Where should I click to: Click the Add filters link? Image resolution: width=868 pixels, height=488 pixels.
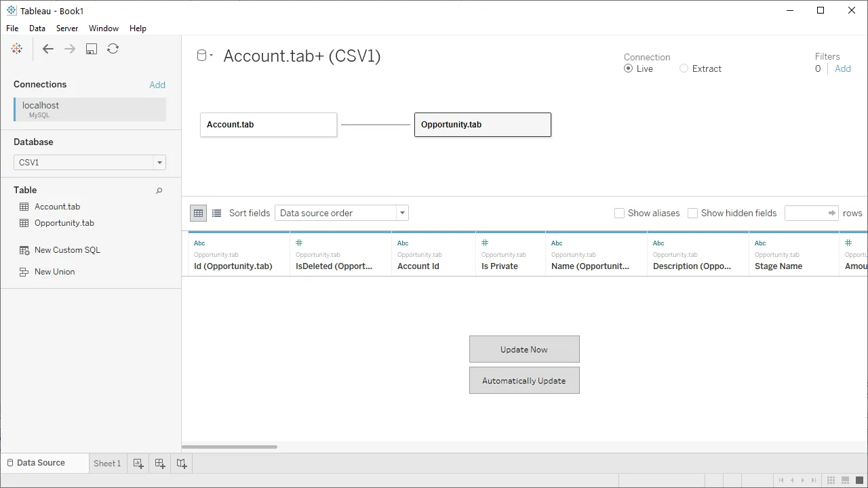[x=842, y=68]
